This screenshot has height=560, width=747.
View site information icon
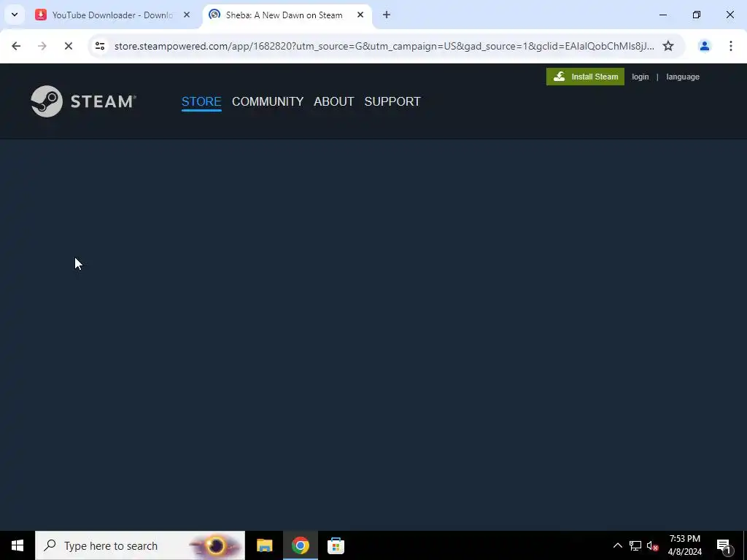coord(99,46)
